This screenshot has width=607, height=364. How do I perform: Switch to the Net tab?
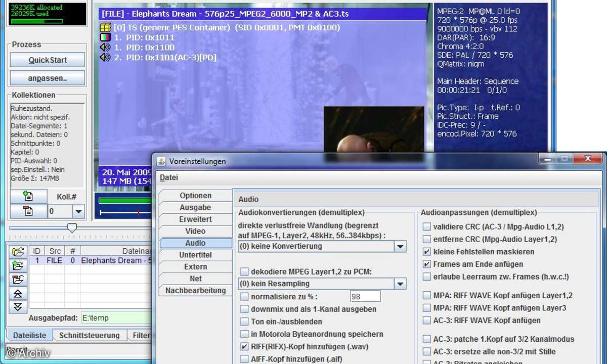pyautogui.click(x=195, y=279)
